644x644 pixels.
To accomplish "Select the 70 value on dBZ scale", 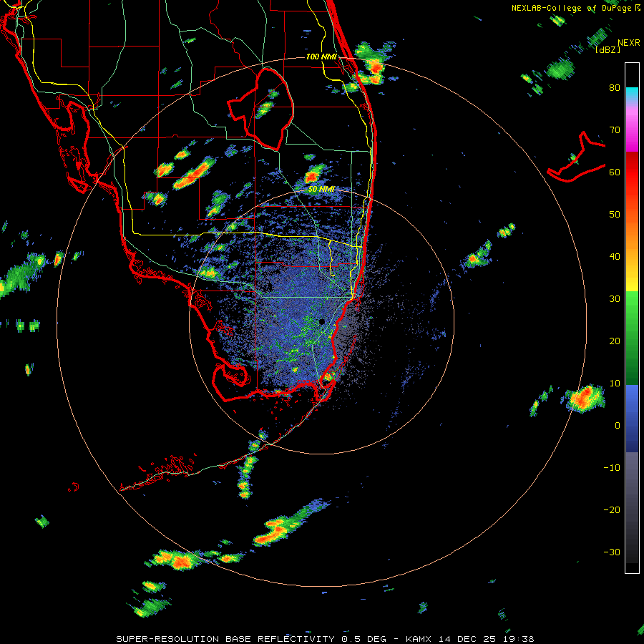I will click(615, 130).
